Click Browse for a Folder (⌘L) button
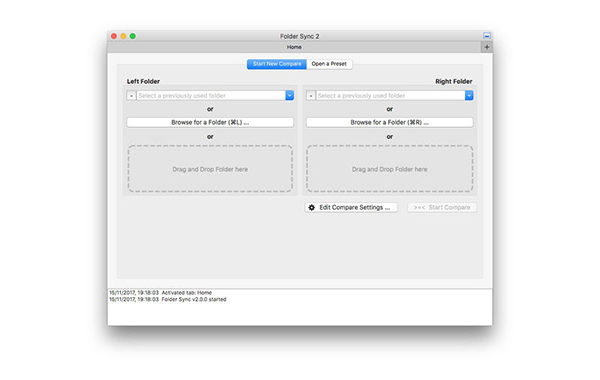This screenshot has height=380, width=600. 210,122
